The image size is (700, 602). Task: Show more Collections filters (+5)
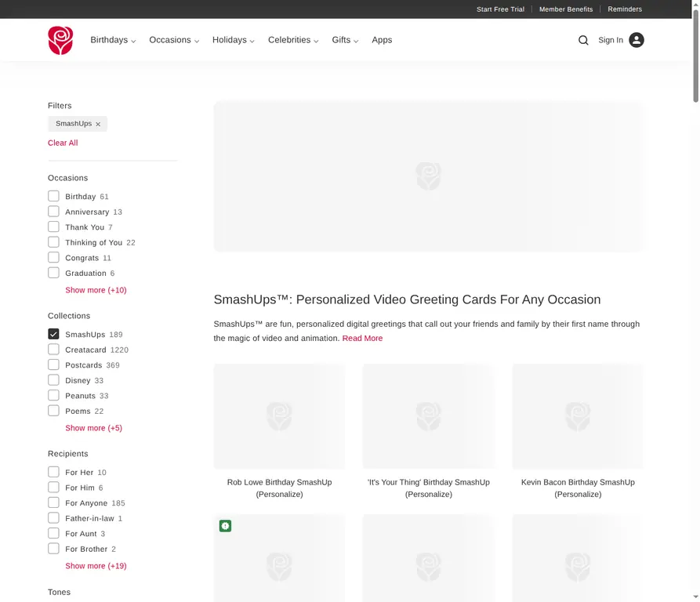94,428
